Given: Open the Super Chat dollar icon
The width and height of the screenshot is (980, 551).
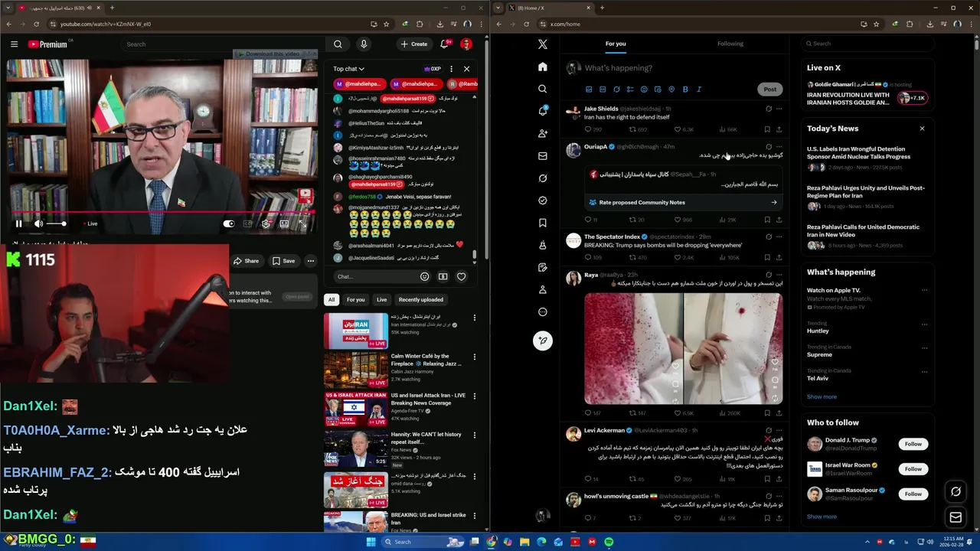Looking at the screenshot, I should tap(443, 276).
